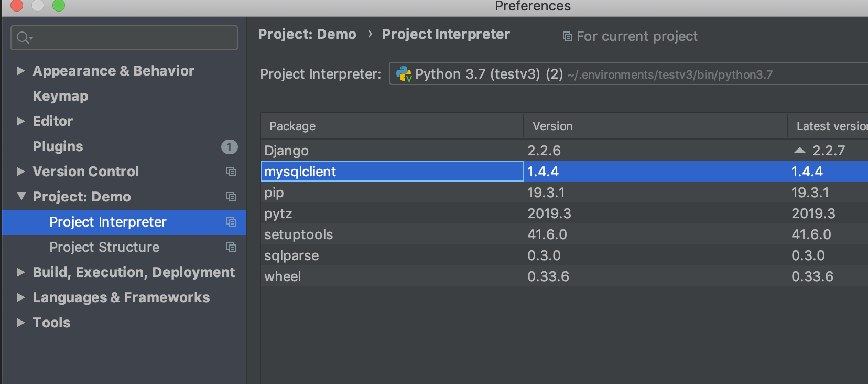
Task: Select the setuptools package row
Action: pyautogui.click(x=565, y=234)
